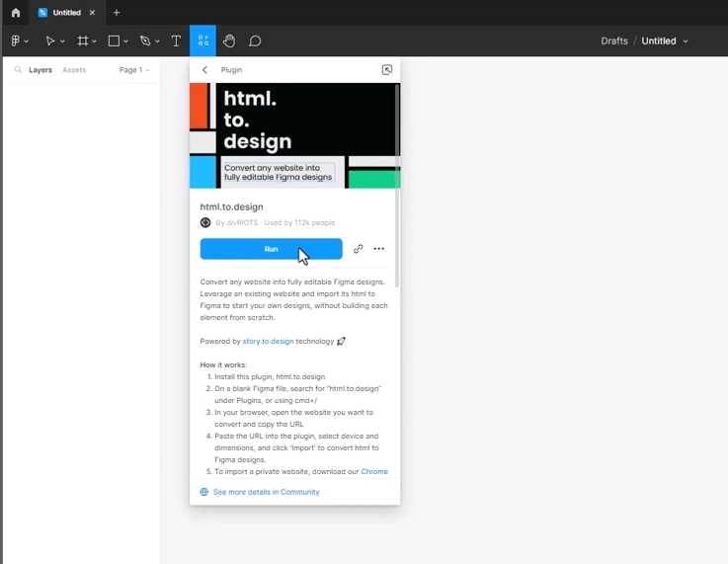
Task: Close the Untitled tab
Action: pos(92,13)
